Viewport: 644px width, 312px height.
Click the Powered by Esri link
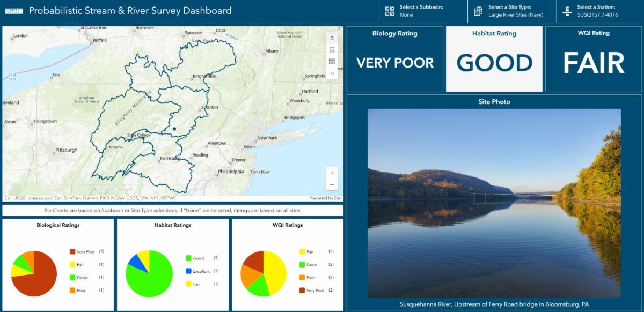pyautogui.click(x=325, y=198)
